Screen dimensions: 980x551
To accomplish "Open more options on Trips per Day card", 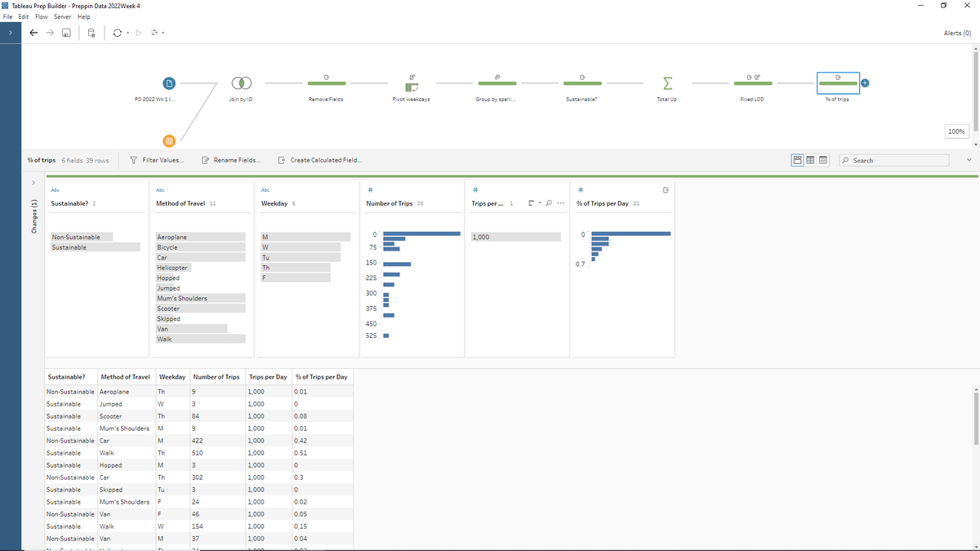I will pos(560,202).
